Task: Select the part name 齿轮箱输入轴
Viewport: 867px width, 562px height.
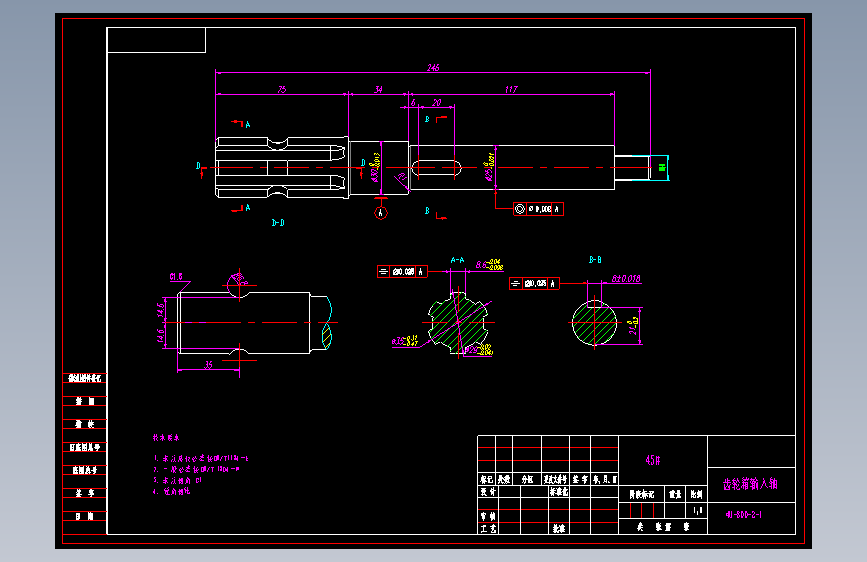Action: pos(750,484)
